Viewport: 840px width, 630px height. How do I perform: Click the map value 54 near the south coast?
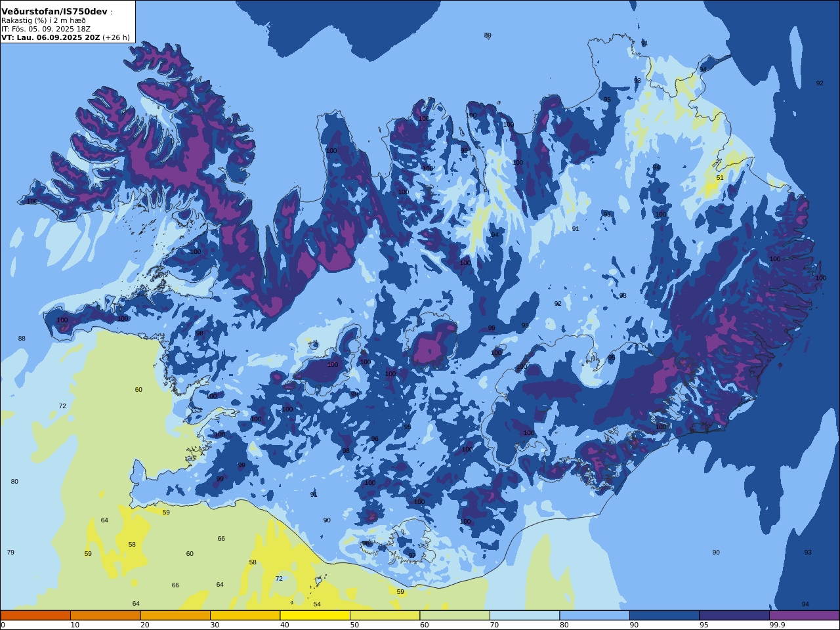[317, 604]
